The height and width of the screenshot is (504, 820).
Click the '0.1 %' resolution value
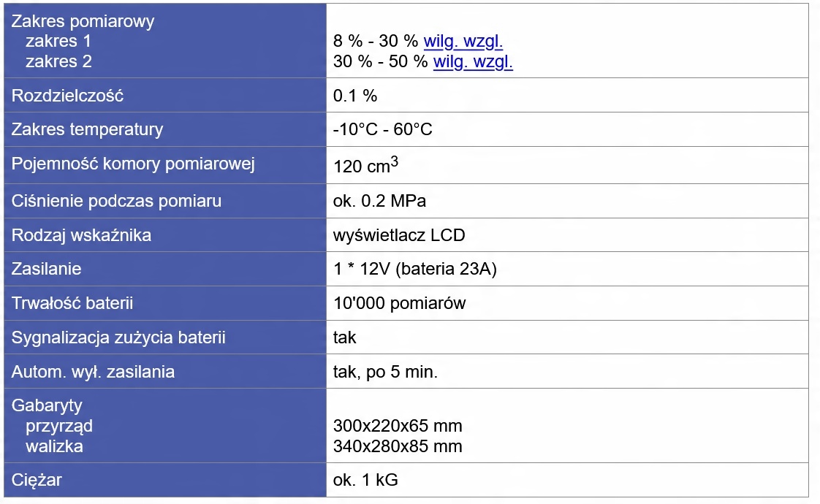pyautogui.click(x=355, y=96)
